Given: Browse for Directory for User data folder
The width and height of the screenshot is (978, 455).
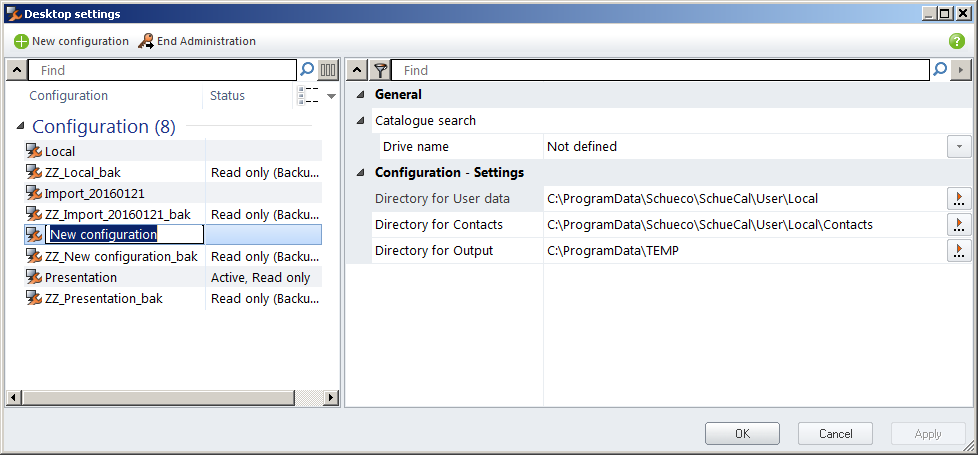Looking at the screenshot, I should [x=959, y=198].
